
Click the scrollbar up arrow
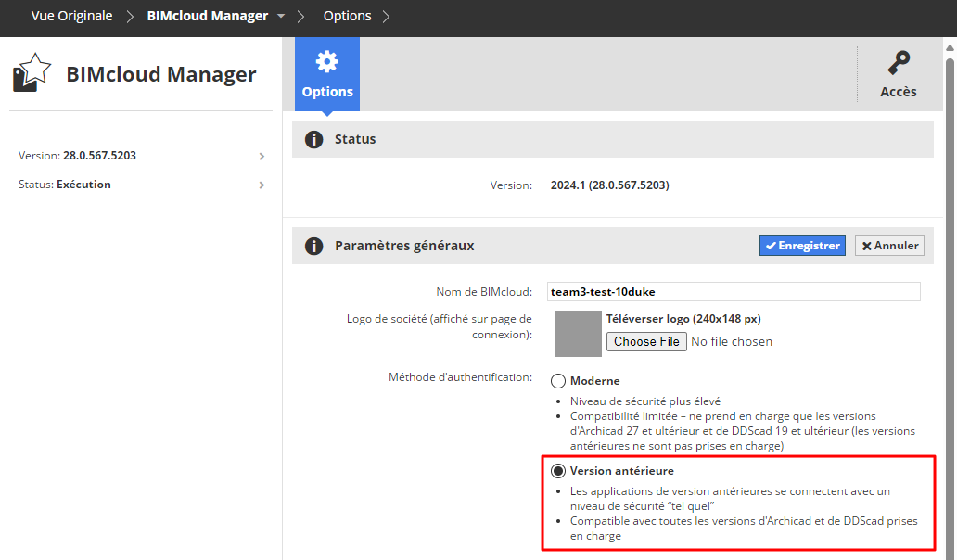click(x=950, y=47)
